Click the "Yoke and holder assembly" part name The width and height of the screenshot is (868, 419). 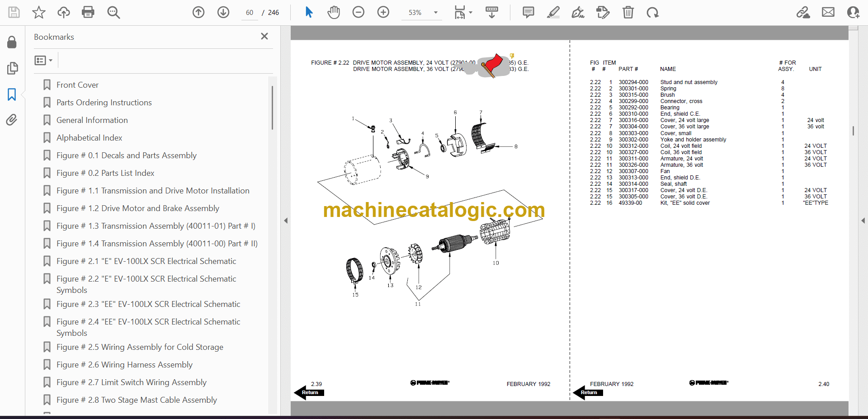[693, 140]
